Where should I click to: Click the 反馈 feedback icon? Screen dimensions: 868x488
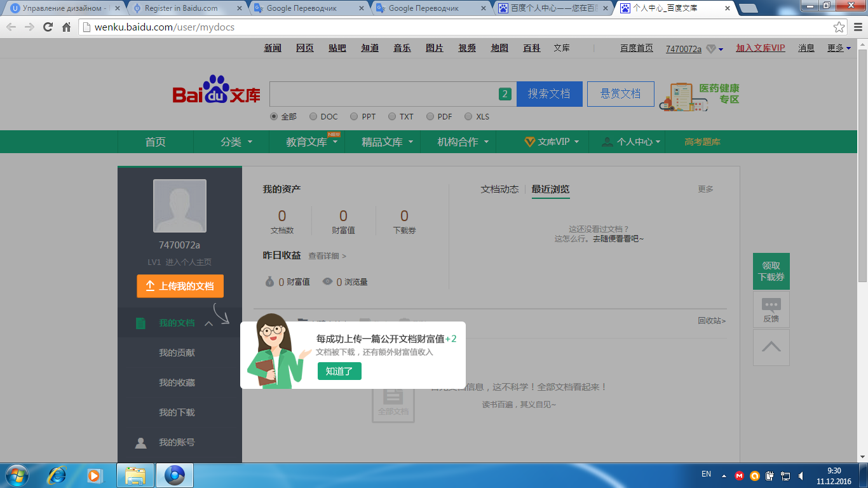click(x=771, y=309)
